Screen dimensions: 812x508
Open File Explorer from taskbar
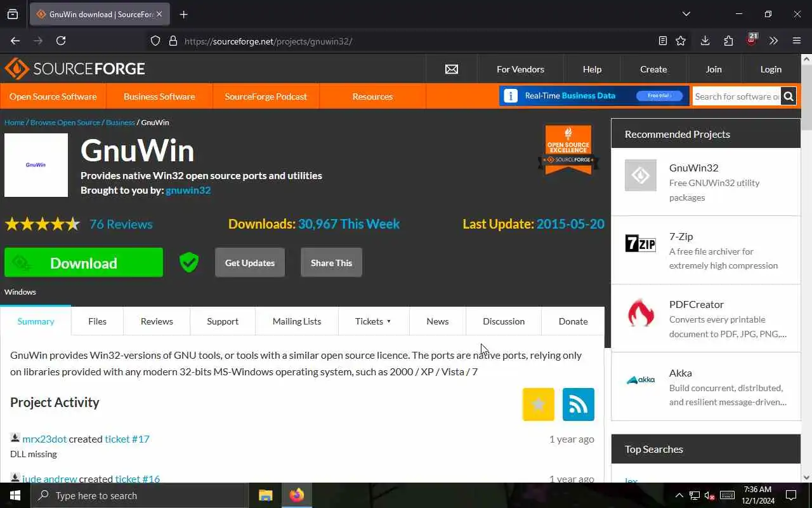(265, 495)
